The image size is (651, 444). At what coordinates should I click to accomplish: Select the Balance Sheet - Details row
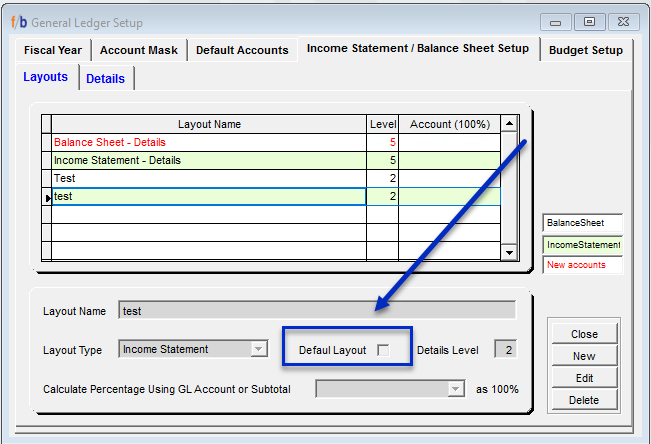tap(209, 143)
